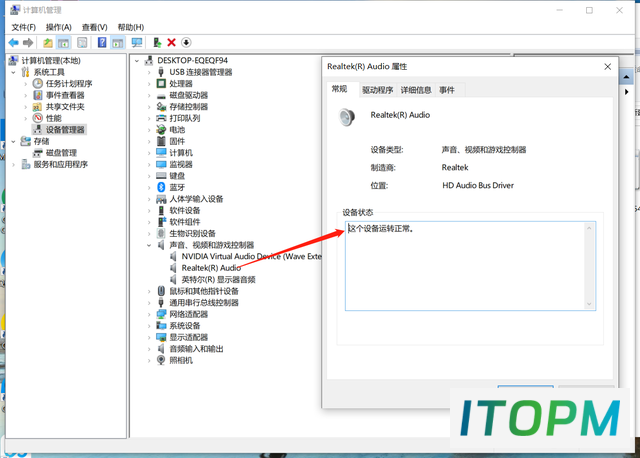The image size is (640, 458).
Task: Click the 电池 battery icon
Action: point(161,130)
